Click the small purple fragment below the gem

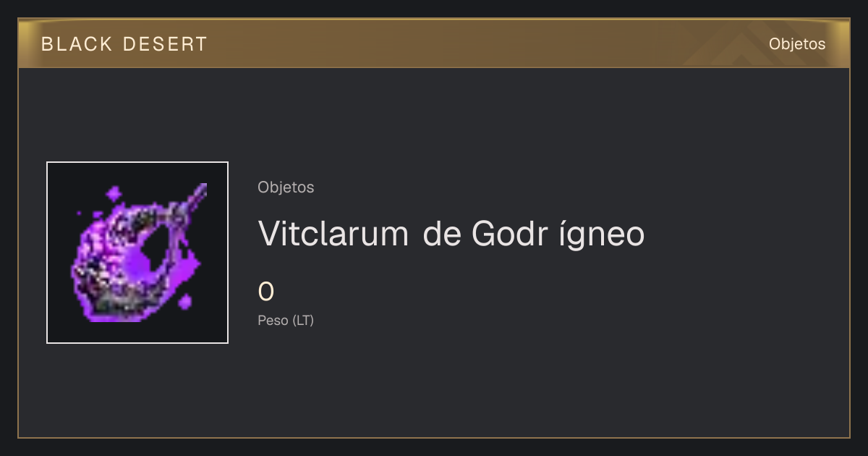click(x=185, y=301)
